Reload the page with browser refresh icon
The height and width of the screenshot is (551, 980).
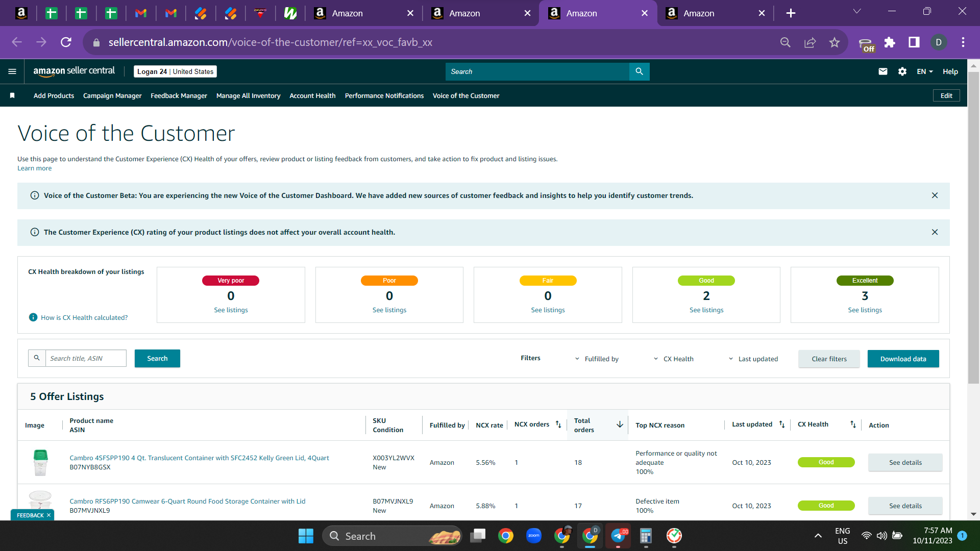click(66, 42)
